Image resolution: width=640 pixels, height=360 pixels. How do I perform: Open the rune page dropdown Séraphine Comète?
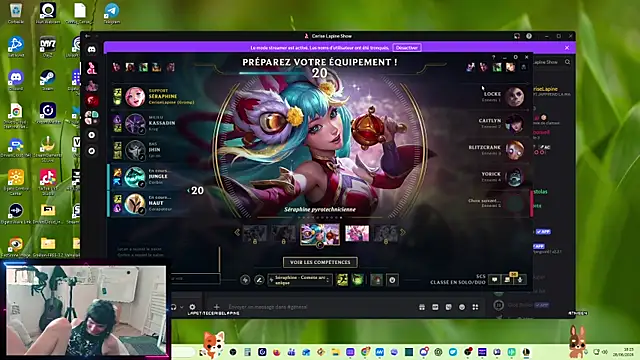[x=300, y=280]
